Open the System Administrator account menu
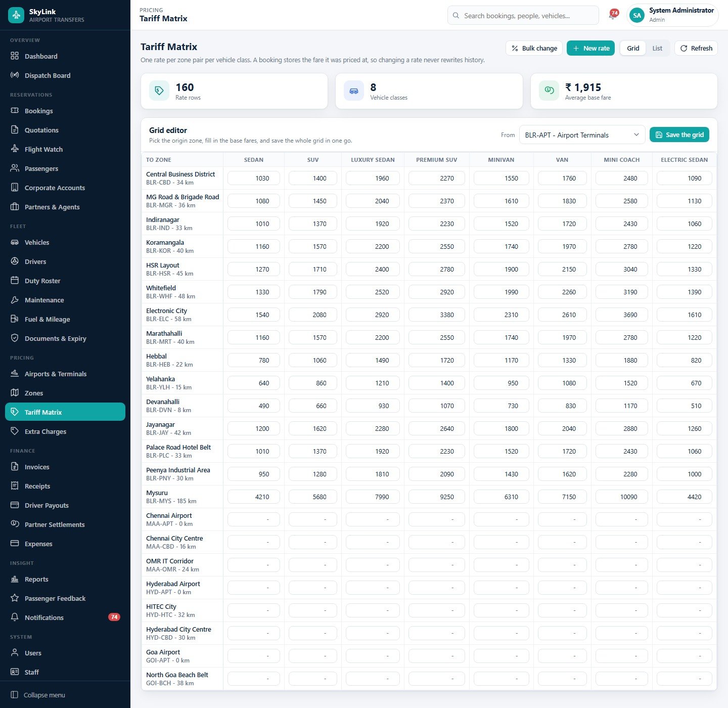Image resolution: width=728 pixels, height=708 pixels. pos(672,15)
